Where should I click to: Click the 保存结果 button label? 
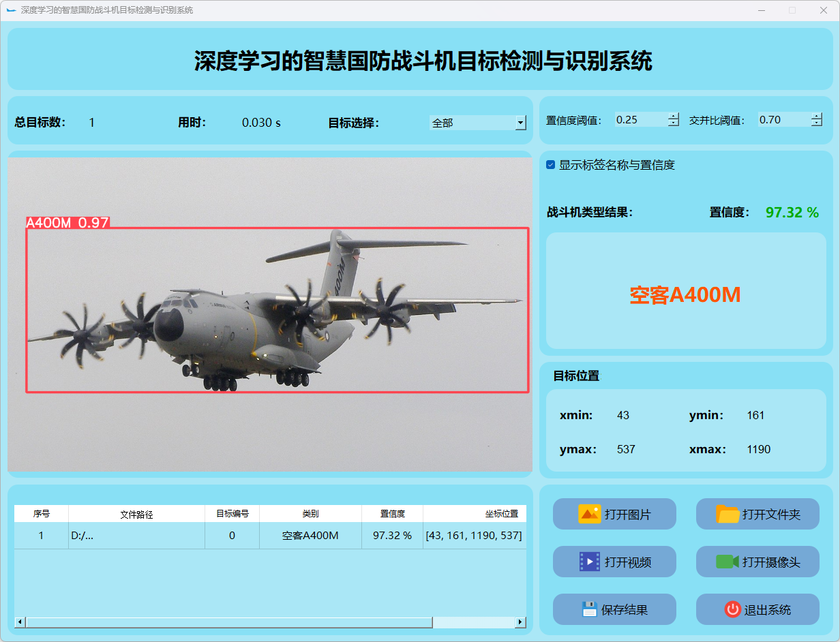(x=625, y=610)
